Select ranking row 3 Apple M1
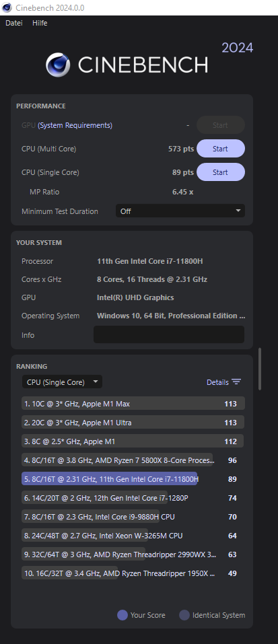Image resolution: width=278 pixels, height=644 pixels. click(x=133, y=441)
